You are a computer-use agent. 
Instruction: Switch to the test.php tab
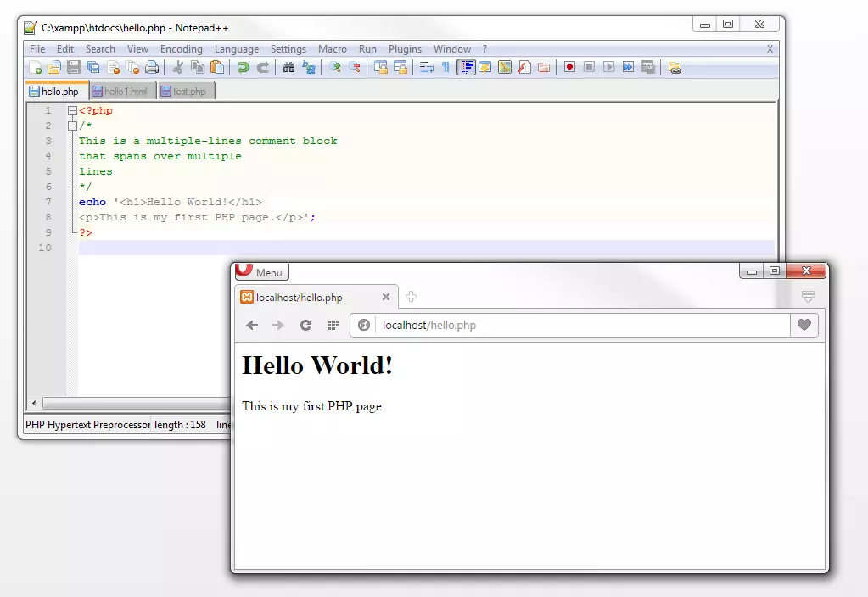186,91
